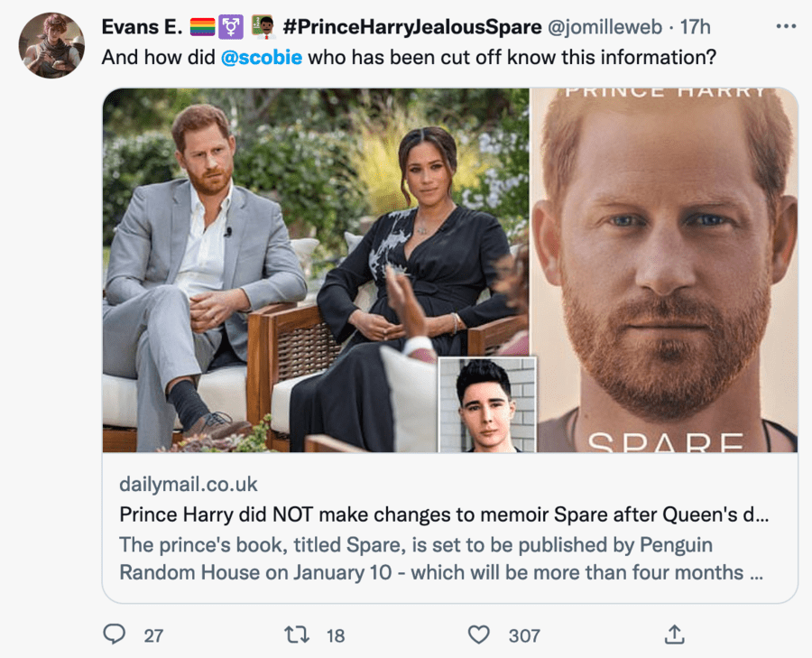Click the dailymail.co.uk domain text
Viewport: 812px width, 658px height.
pos(189,485)
